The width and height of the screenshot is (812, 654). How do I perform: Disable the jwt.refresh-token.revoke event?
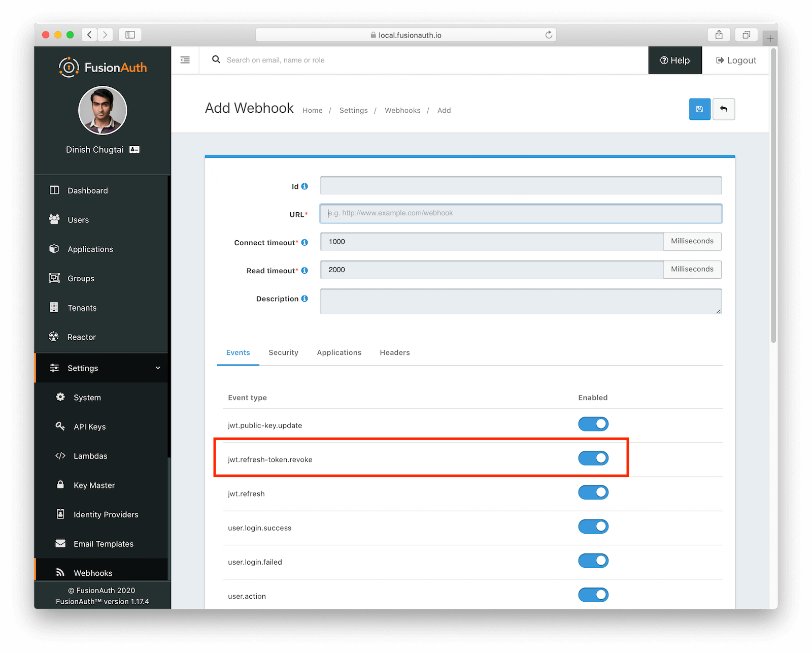click(x=593, y=457)
